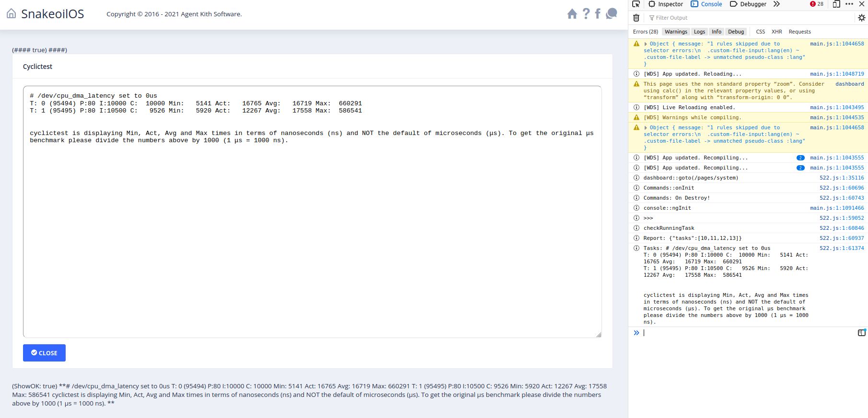Focus the Filter Output field
The image size is (868, 418).
click(750, 18)
